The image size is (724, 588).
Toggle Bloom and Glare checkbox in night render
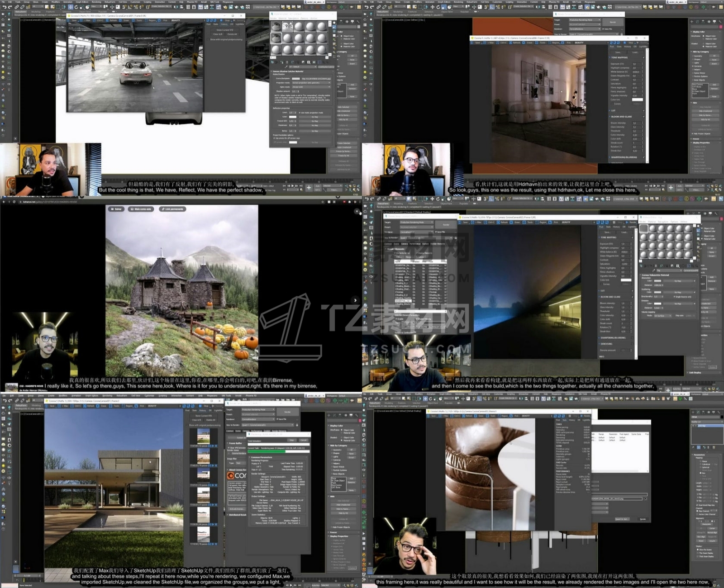point(643,117)
